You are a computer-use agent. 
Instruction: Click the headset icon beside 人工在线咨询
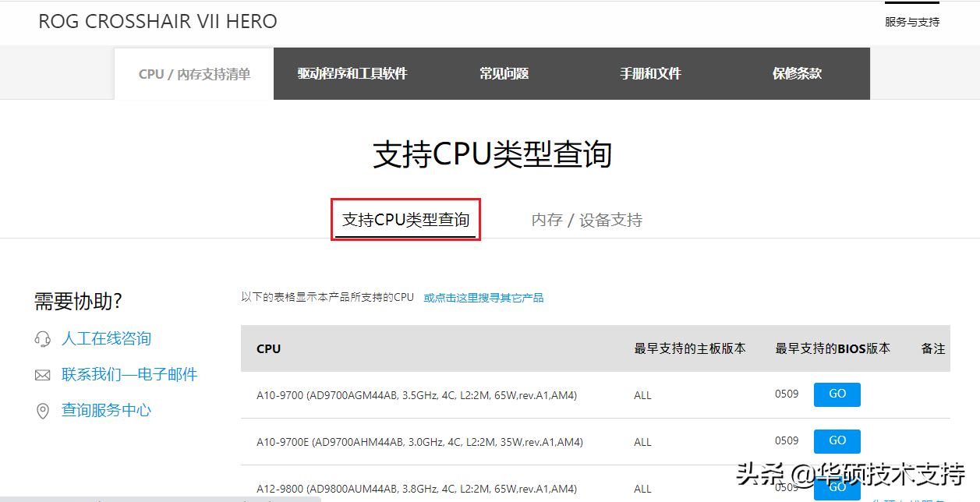[x=43, y=339]
